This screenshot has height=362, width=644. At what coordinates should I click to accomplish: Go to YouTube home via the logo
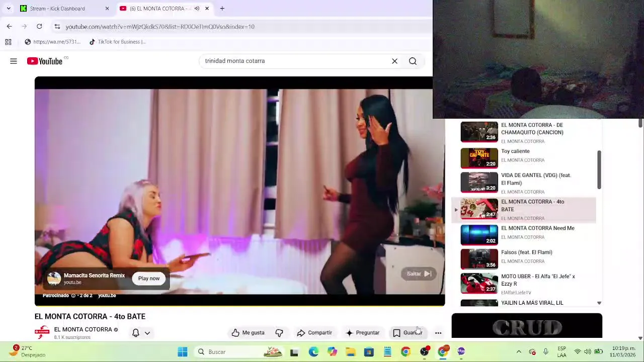[45, 61]
